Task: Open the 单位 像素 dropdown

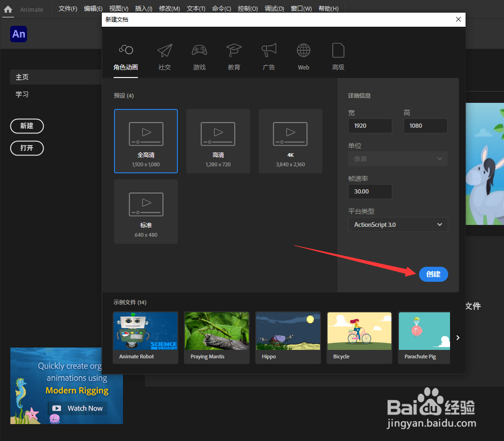Action: tap(398, 159)
